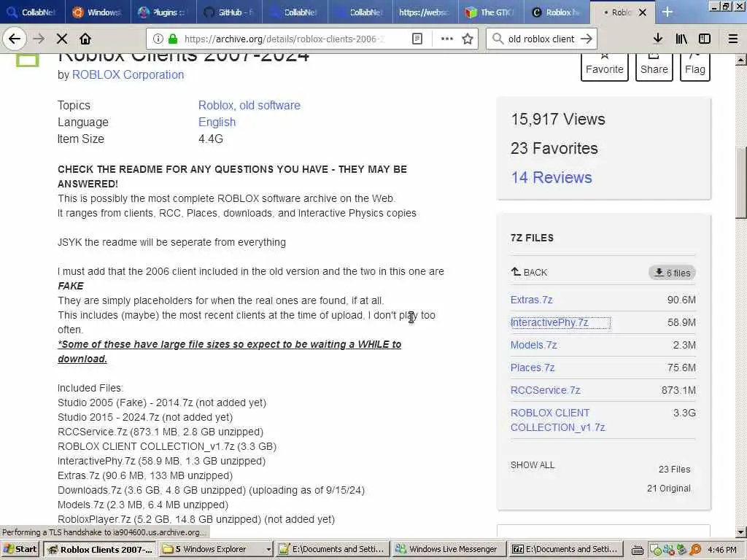
Task: Open ROBLOX Corporation author link
Action: (x=128, y=75)
